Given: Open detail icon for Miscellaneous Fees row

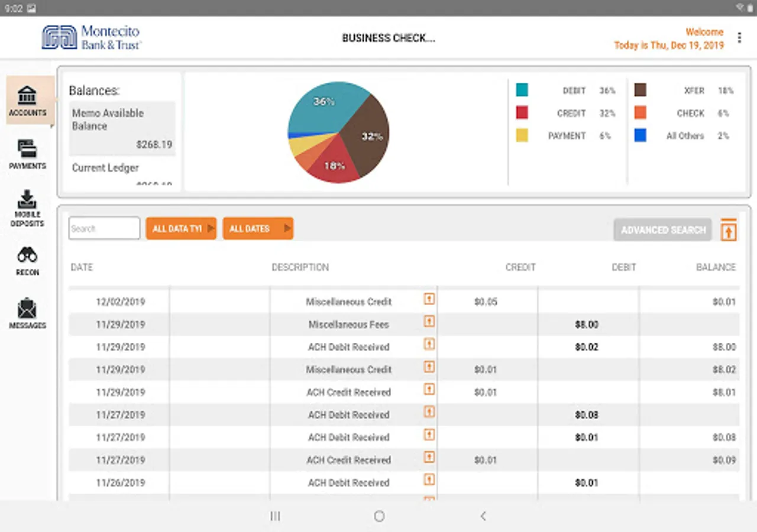Looking at the screenshot, I should (x=429, y=322).
